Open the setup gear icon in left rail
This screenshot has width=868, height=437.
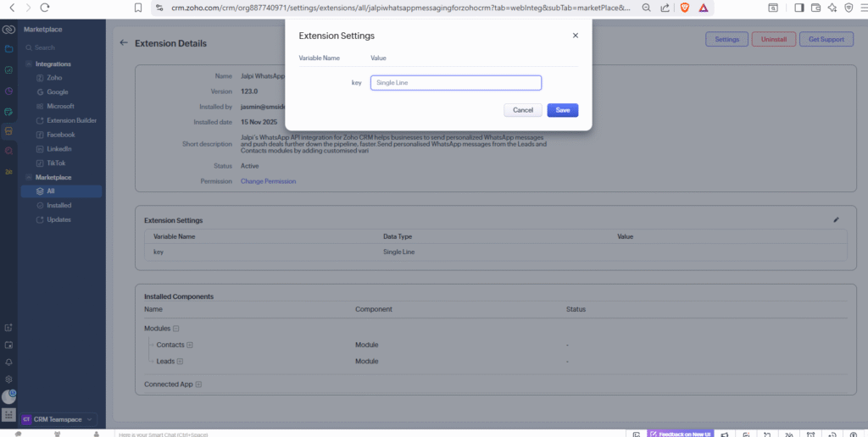click(8, 379)
